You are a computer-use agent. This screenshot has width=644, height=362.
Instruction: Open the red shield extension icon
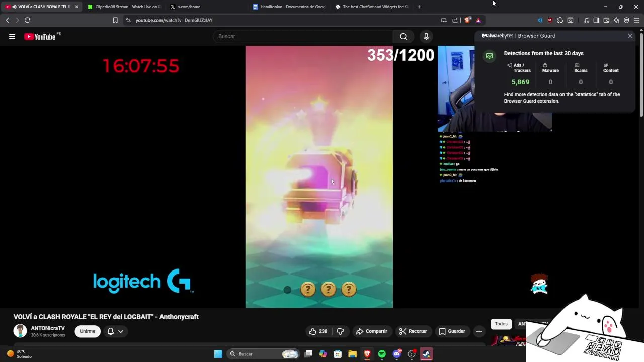[x=550, y=20]
